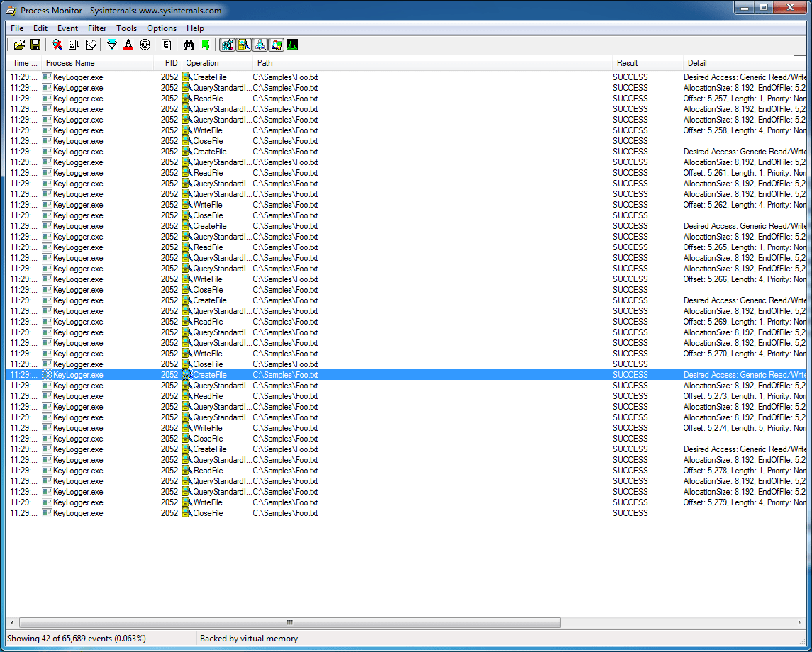Image resolution: width=812 pixels, height=652 pixels.
Task: Click status bar text 'Backed by virtual memory'
Action: click(x=249, y=638)
